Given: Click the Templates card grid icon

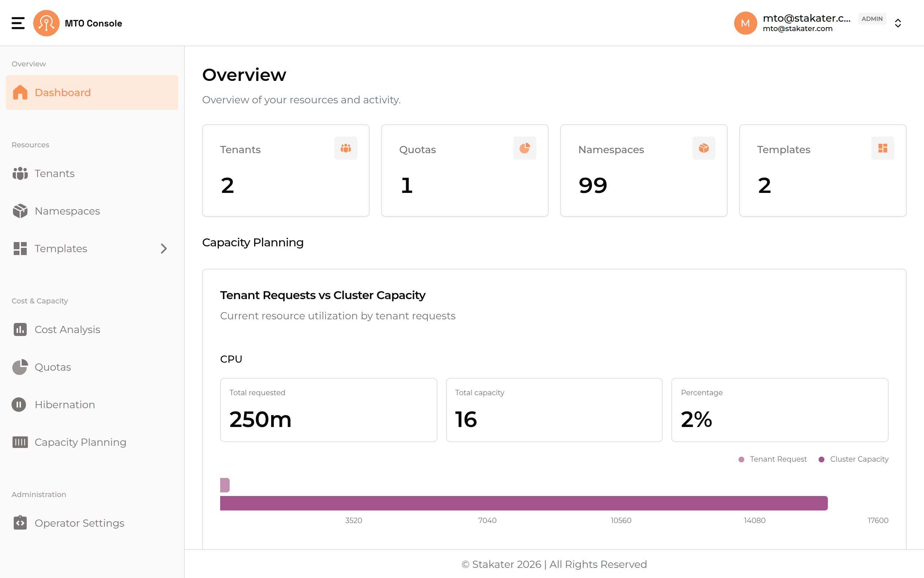Looking at the screenshot, I should (x=883, y=148).
